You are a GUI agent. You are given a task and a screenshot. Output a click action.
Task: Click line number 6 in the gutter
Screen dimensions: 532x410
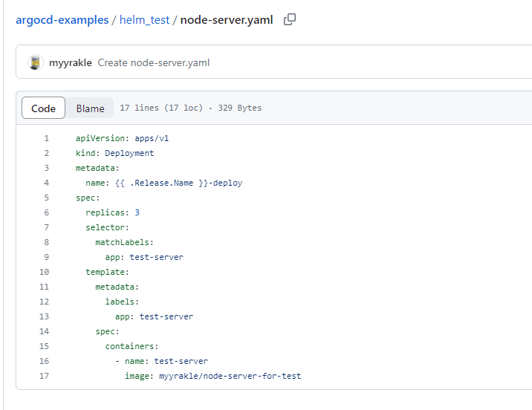point(46,212)
